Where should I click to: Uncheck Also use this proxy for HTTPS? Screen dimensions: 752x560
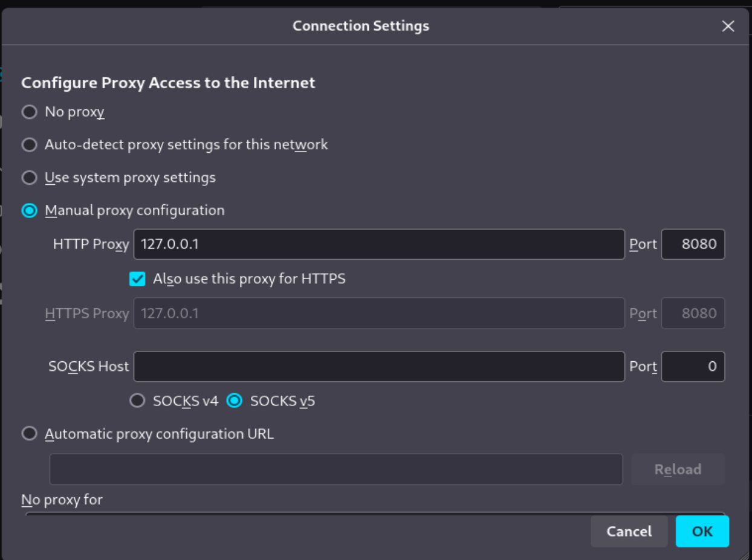(x=138, y=279)
